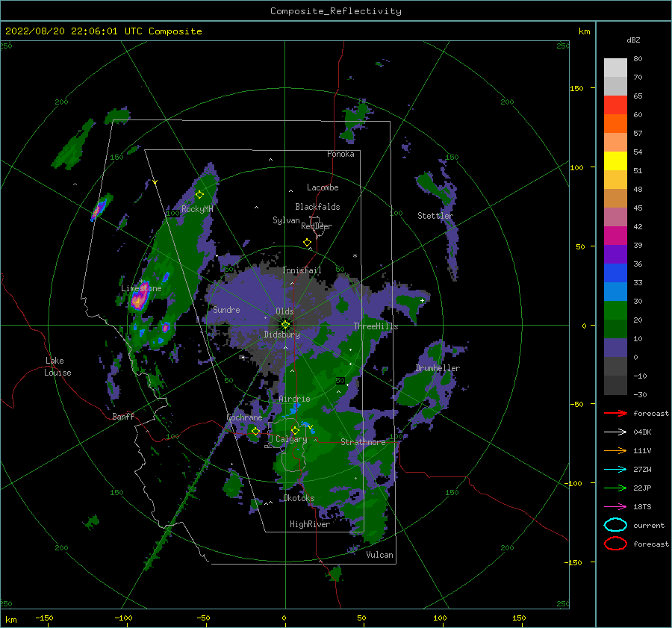Click the Lacombe label

click(323, 187)
